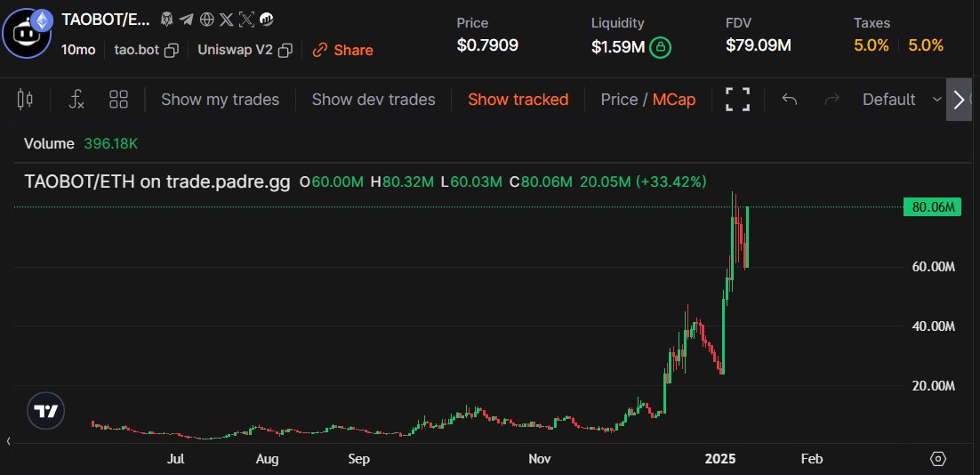Click the liquidity lock icon

click(661, 47)
